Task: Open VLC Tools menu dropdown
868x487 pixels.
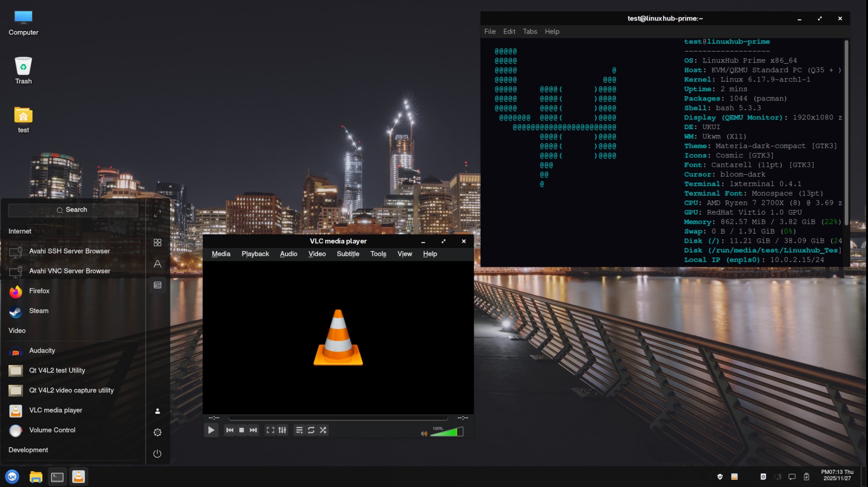Action: pos(378,254)
